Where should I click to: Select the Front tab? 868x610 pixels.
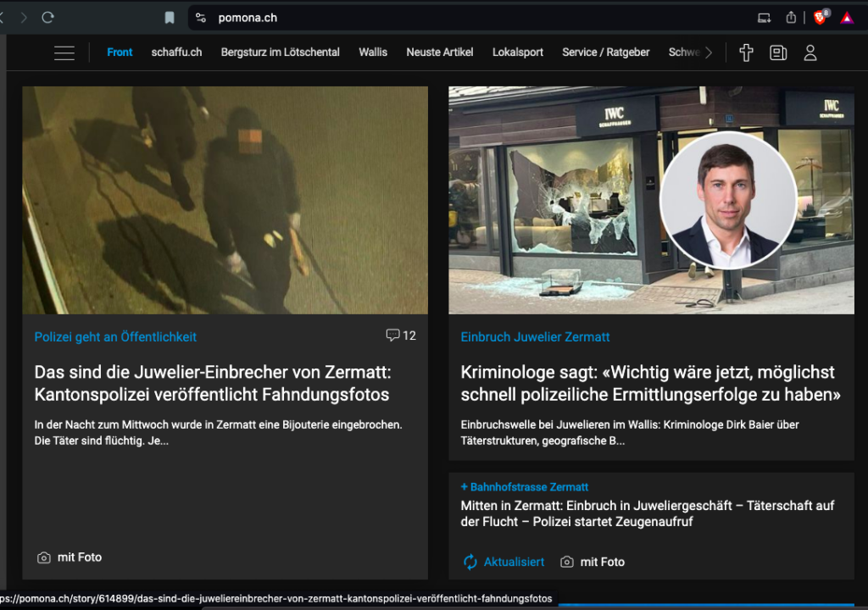(x=120, y=52)
